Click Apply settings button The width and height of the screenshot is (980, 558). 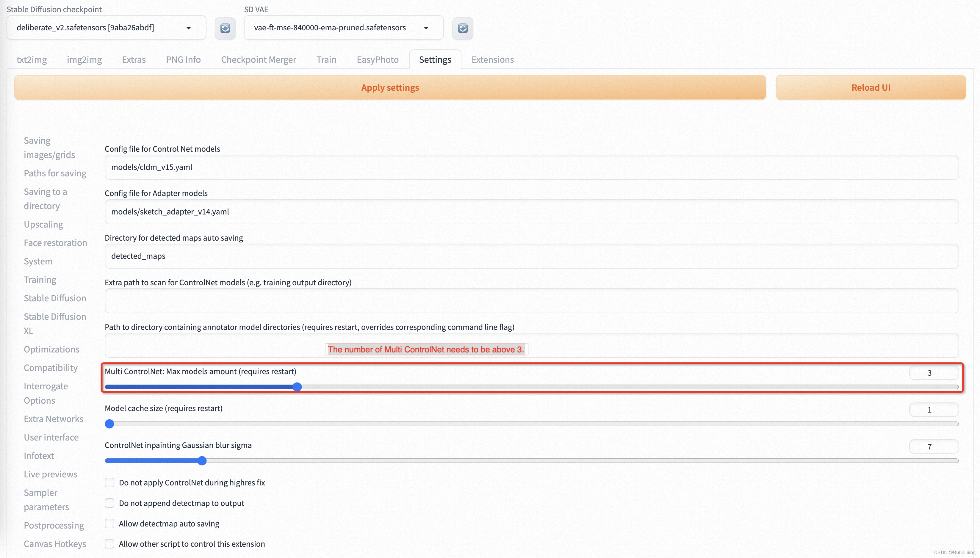(390, 87)
